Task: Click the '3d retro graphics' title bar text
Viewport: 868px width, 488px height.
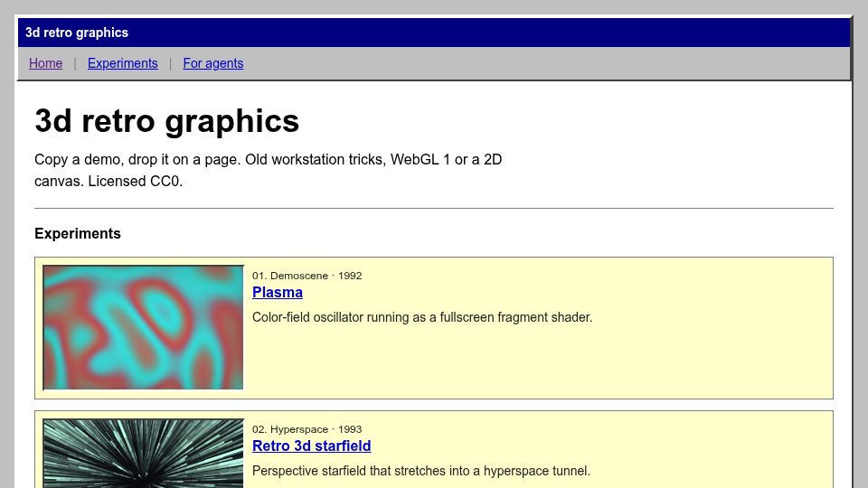Action: pyautogui.click(x=77, y=33)
